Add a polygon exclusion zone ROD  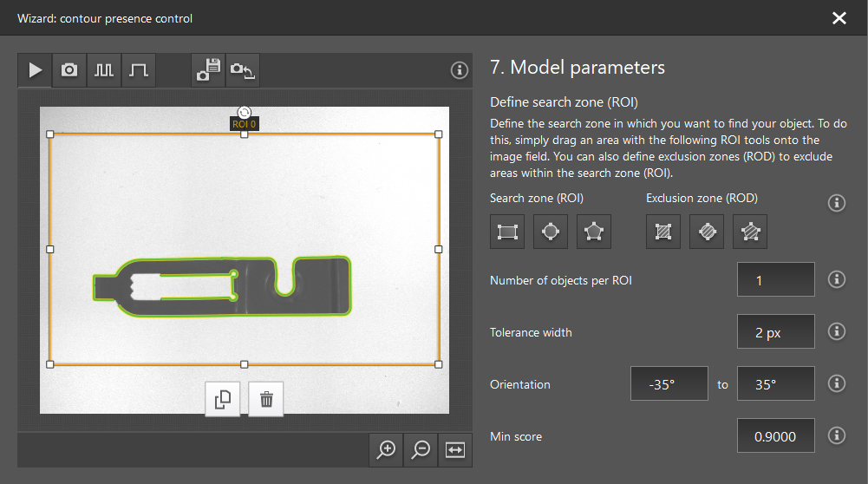click(750, 232)
